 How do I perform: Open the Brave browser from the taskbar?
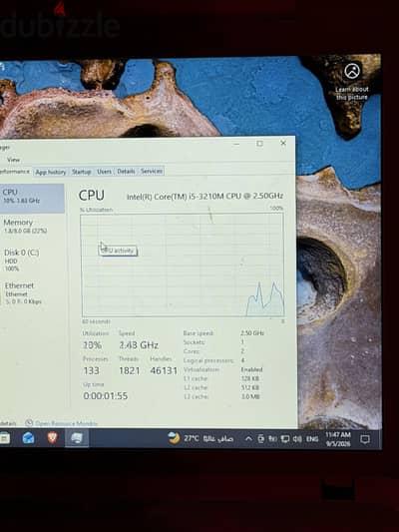(x=52, y=438)
